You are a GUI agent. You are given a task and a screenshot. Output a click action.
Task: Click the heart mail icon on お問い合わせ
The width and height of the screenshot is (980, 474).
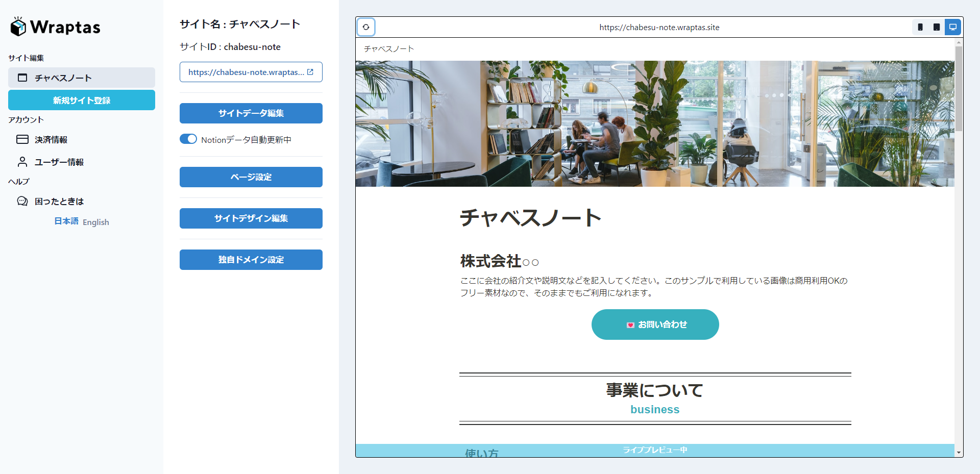point(630,325)
